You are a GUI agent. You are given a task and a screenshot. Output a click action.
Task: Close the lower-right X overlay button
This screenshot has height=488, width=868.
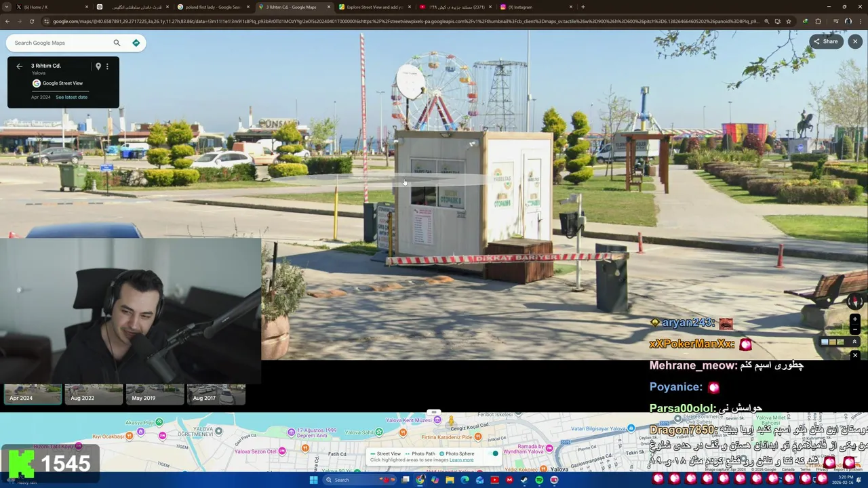(854, 355)
